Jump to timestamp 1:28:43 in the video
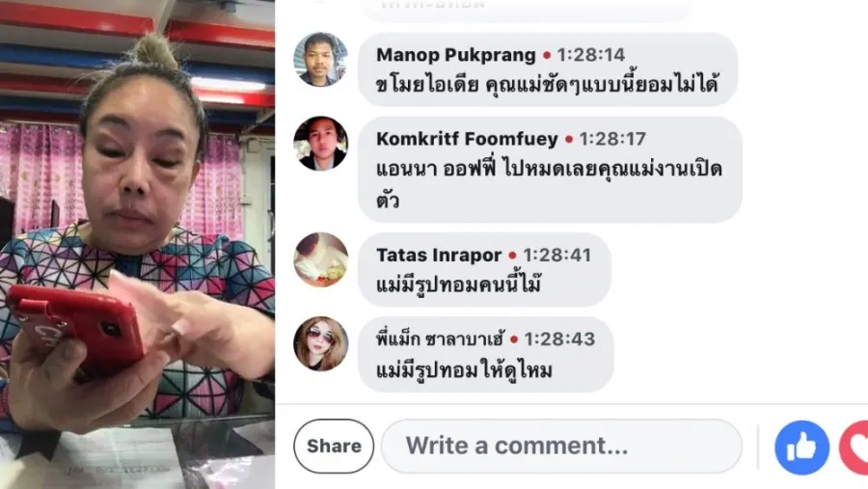The height and width of the screenshot is (489, 868). click(559, 339)
